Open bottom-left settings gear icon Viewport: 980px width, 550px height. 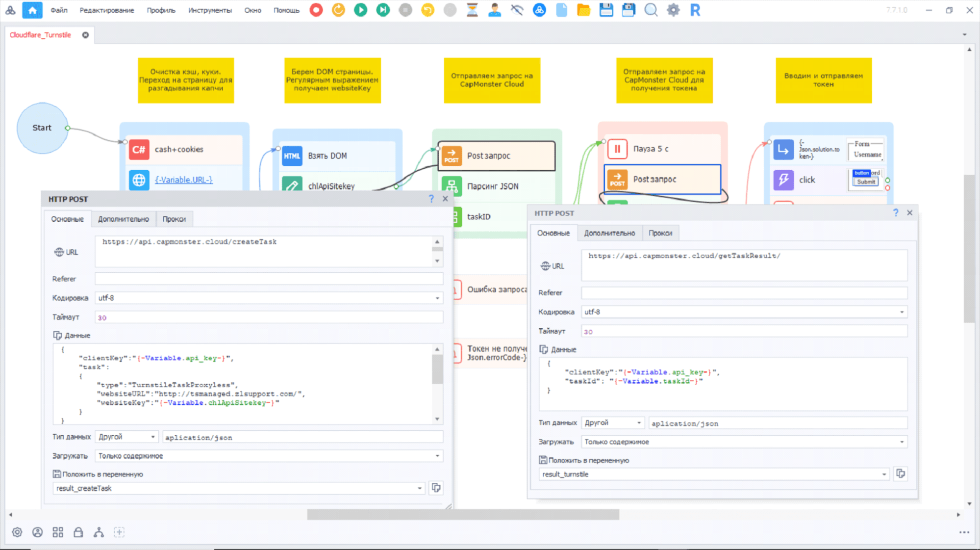17,532
